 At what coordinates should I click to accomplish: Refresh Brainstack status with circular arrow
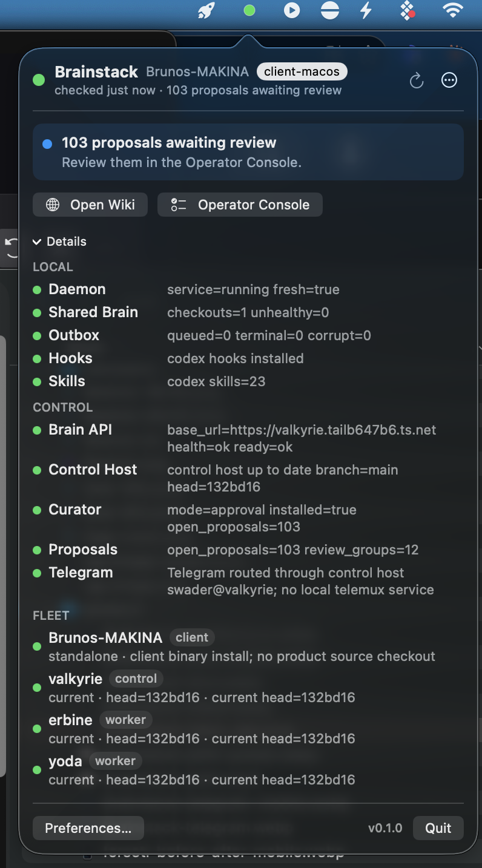[417, 81]
